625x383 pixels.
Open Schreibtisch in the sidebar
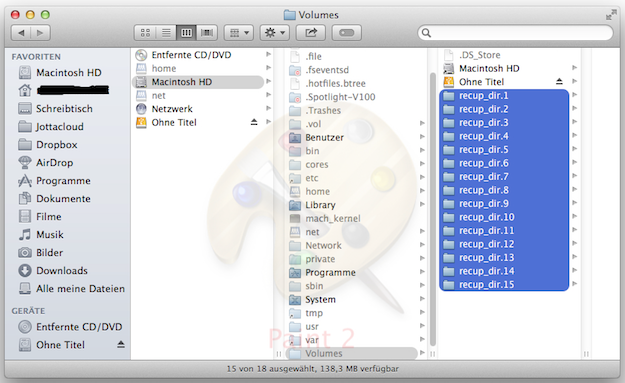(55, 108)
